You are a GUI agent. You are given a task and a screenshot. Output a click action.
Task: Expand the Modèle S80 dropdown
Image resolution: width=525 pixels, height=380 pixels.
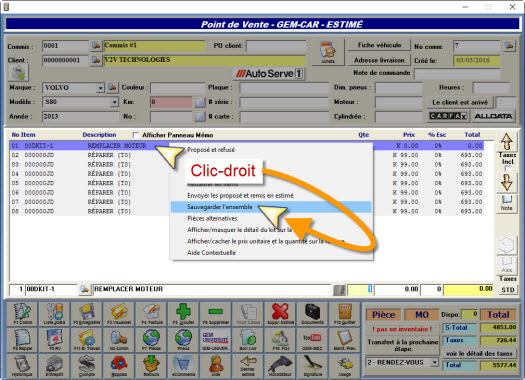coord(115,102)
